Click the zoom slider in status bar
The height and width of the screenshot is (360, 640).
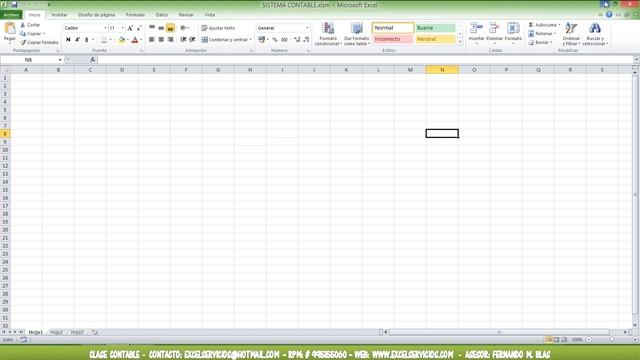612,340
